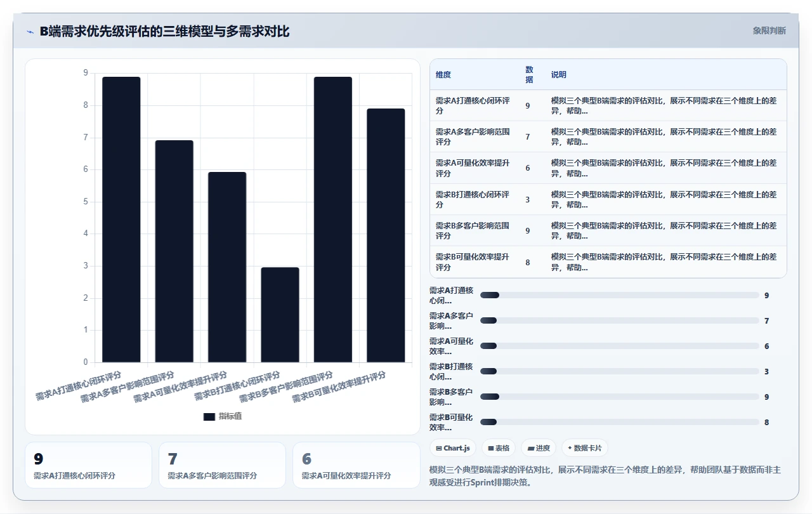The height and width of the screenshot is (514, 812).
Task: Click progress bar for 需求A多客户影响…
Action: (x=620, y=320)
